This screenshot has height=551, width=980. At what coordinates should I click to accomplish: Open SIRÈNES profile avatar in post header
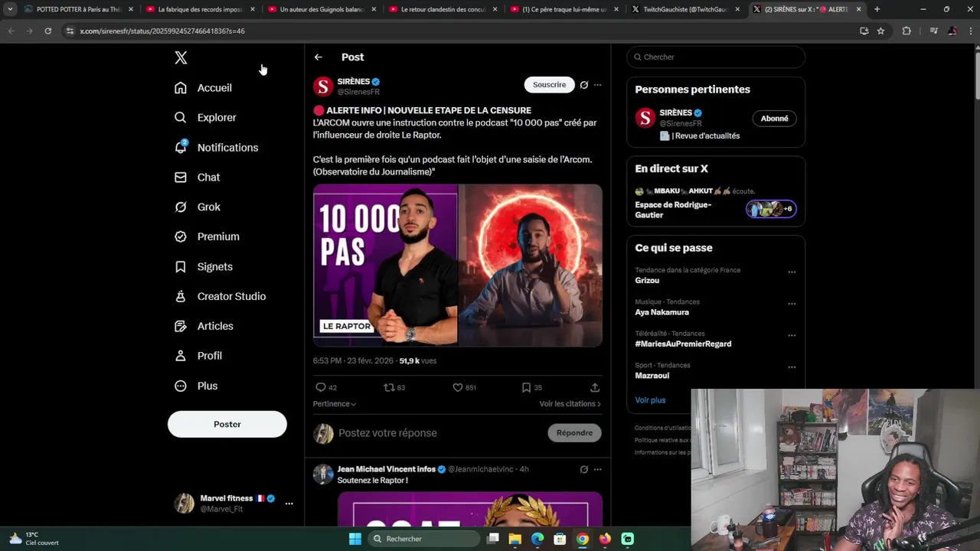pyautogui.click(x=323, y=86)
